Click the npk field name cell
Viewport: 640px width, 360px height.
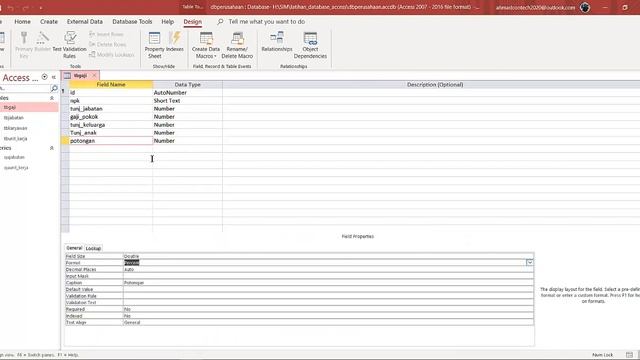(111, 100)
